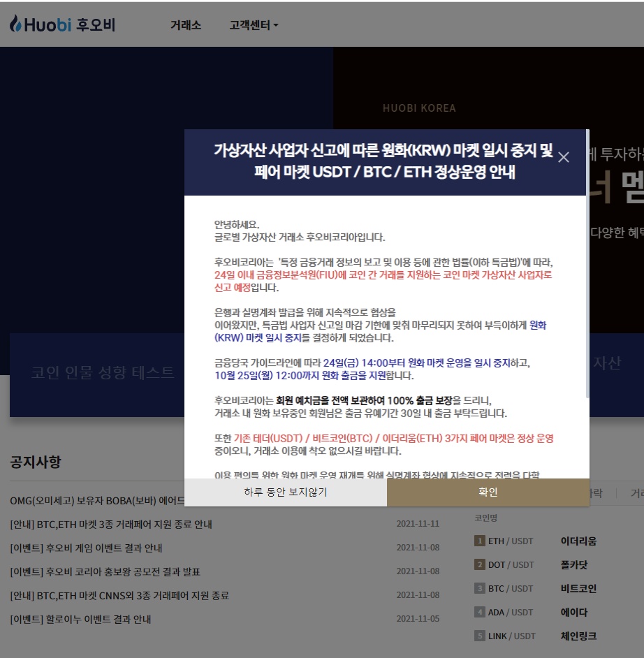Click the 이더리움 coin name
The height and width of the screenshot is (658, 644).
click(x=578, y=541)
